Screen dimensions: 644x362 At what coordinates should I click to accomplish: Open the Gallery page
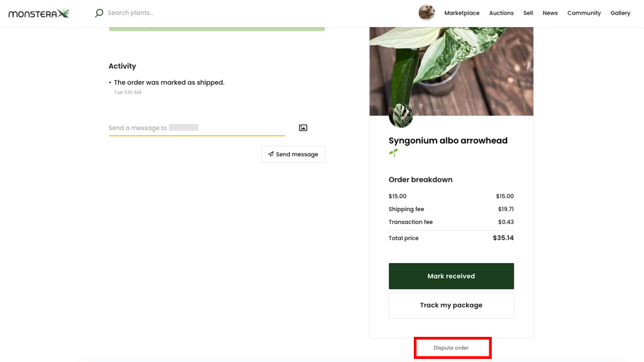tap(620, 13)
